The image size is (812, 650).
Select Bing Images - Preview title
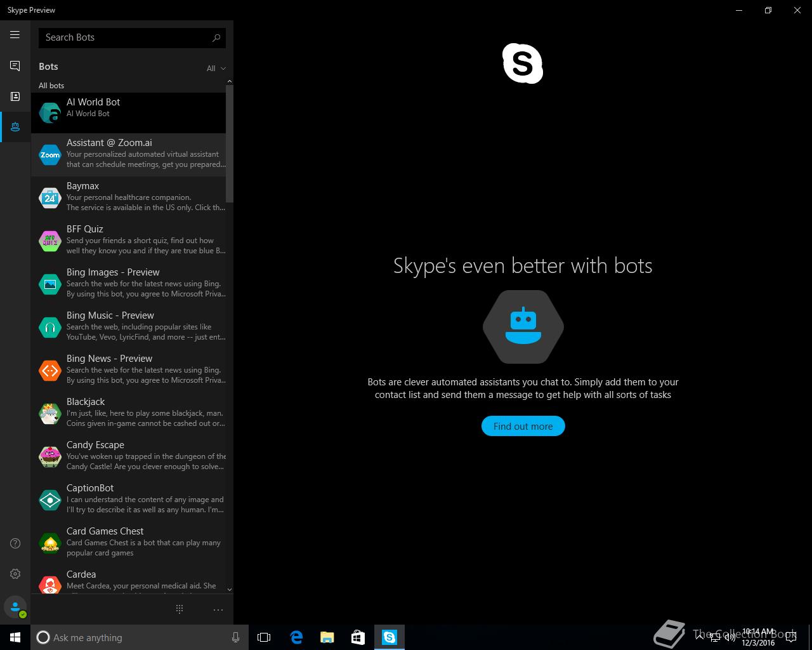(113, 272)
